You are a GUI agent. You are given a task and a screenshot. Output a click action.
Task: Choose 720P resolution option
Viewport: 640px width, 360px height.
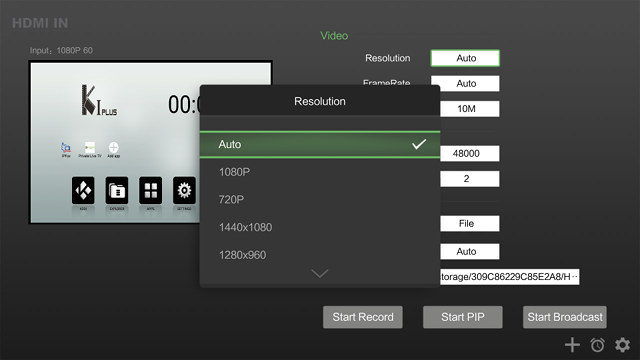(320, 200)
